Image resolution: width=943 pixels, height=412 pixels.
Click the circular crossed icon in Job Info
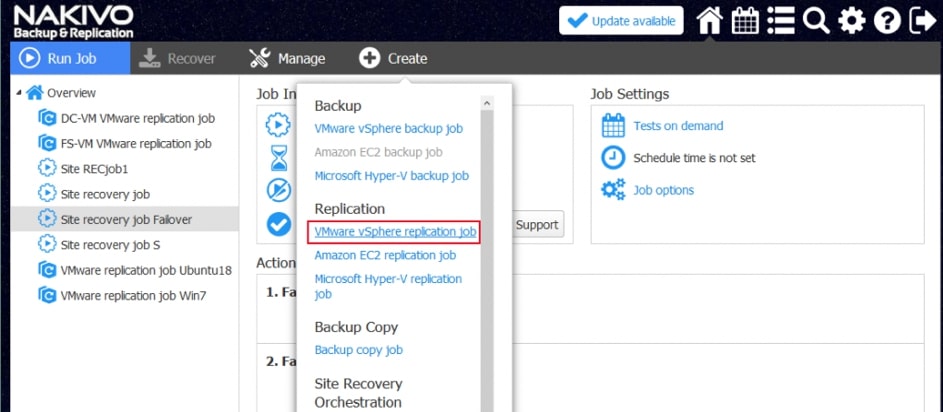pyautogui.click(x=278, y=191)
